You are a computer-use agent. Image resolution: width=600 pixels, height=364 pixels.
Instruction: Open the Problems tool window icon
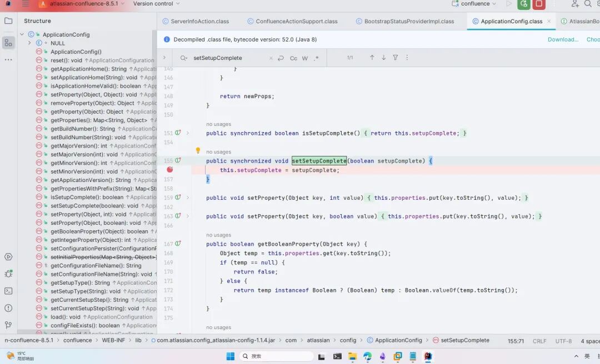[x=8, y=308]
